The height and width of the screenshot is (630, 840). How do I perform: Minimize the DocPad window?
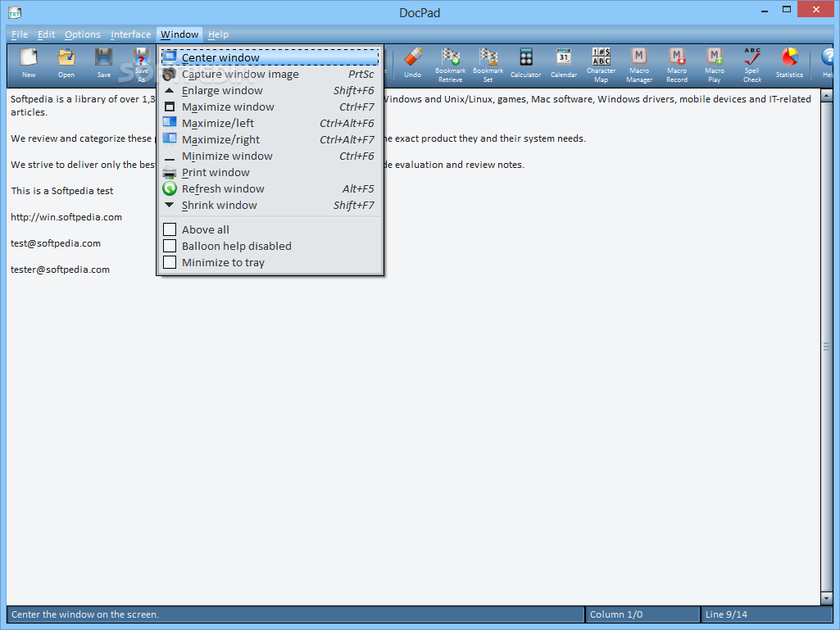click(765, 10)
